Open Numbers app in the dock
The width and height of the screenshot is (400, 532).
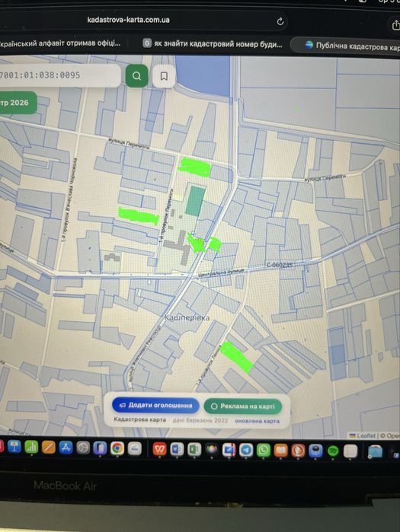coord(31,447)
